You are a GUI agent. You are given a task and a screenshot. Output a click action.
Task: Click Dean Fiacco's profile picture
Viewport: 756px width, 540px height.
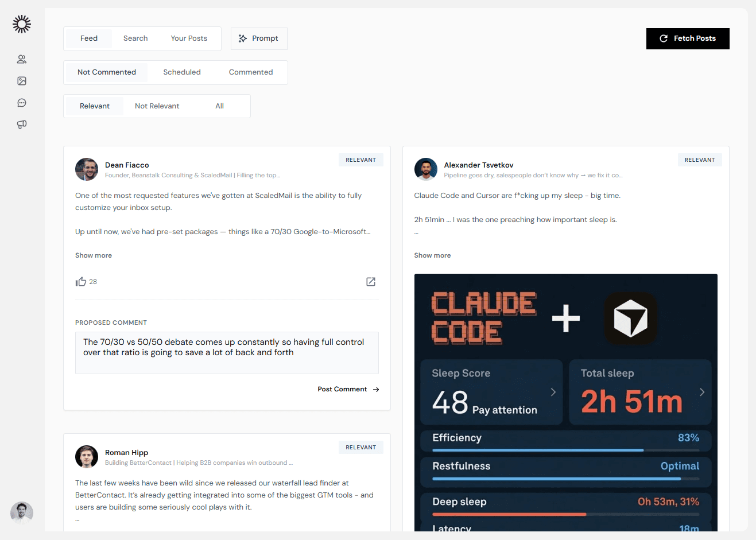(87, 169)
